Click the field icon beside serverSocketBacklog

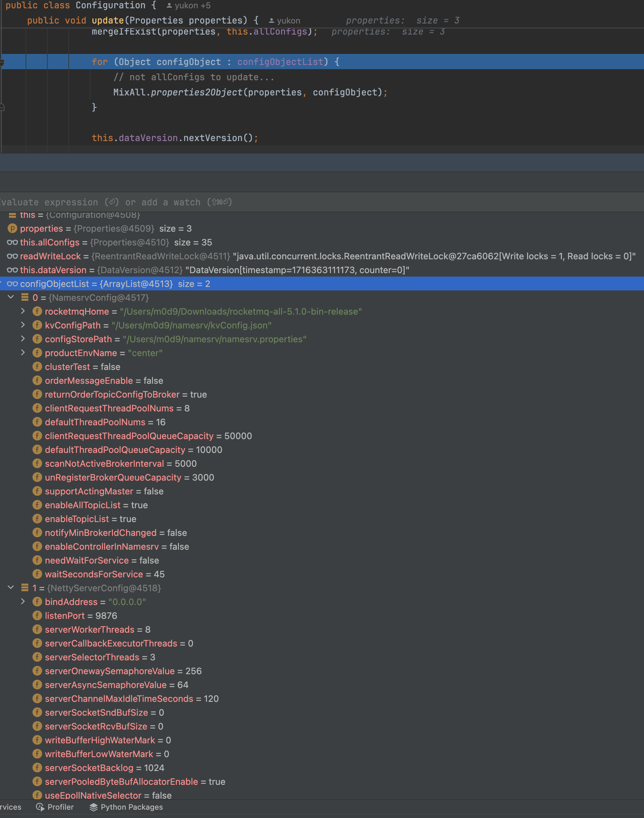point(37,768)
